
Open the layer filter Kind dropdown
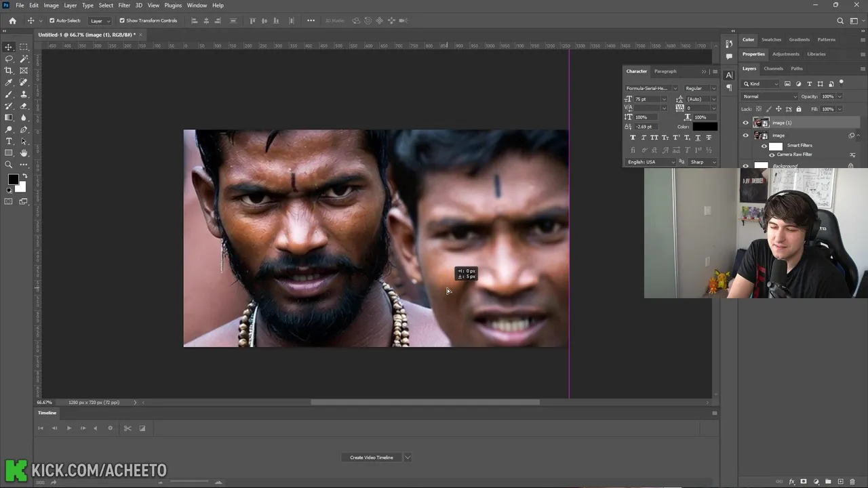(x=761, y=84)
